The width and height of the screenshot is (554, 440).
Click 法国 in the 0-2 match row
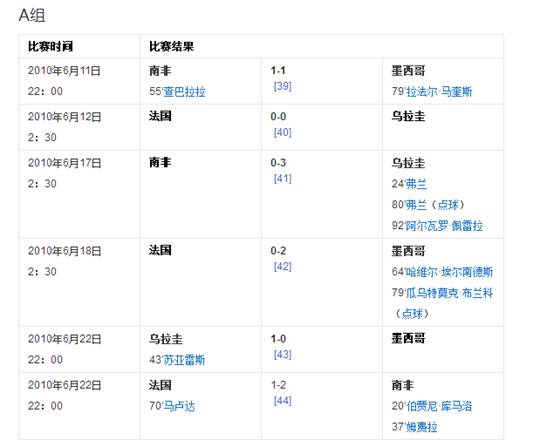point(160,251)
